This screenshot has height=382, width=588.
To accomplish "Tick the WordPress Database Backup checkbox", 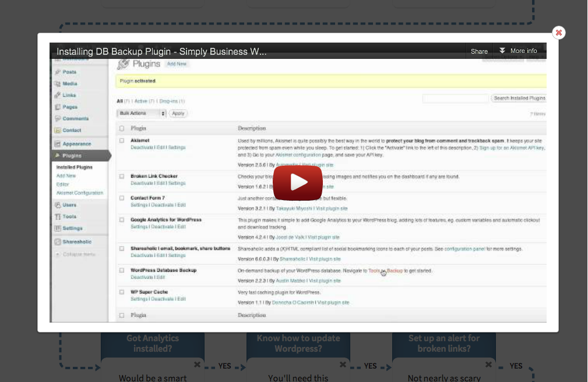I will (122, 271).
